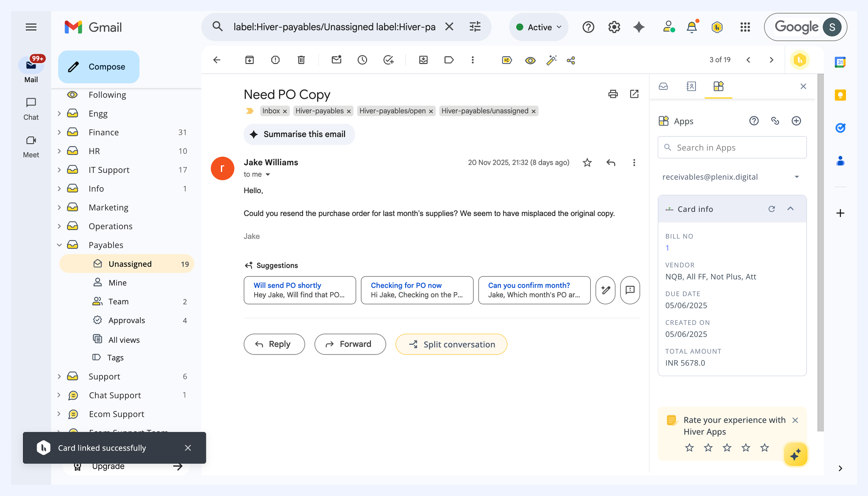Choose 'Will send PO shortly' suggestion
Image resolution: width=868 pixels, height=496 pixels.
(x=300, y=290)
